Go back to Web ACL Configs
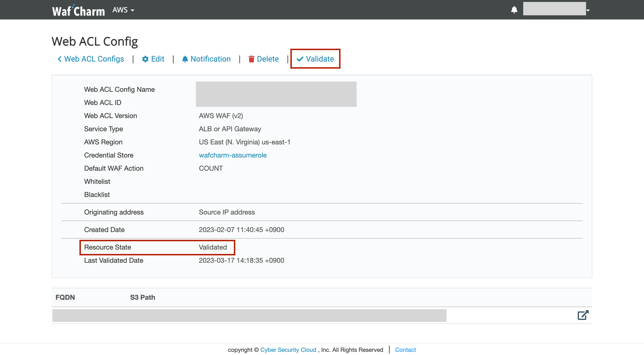This screenshot has width=644, height=355. pos(91,59)
